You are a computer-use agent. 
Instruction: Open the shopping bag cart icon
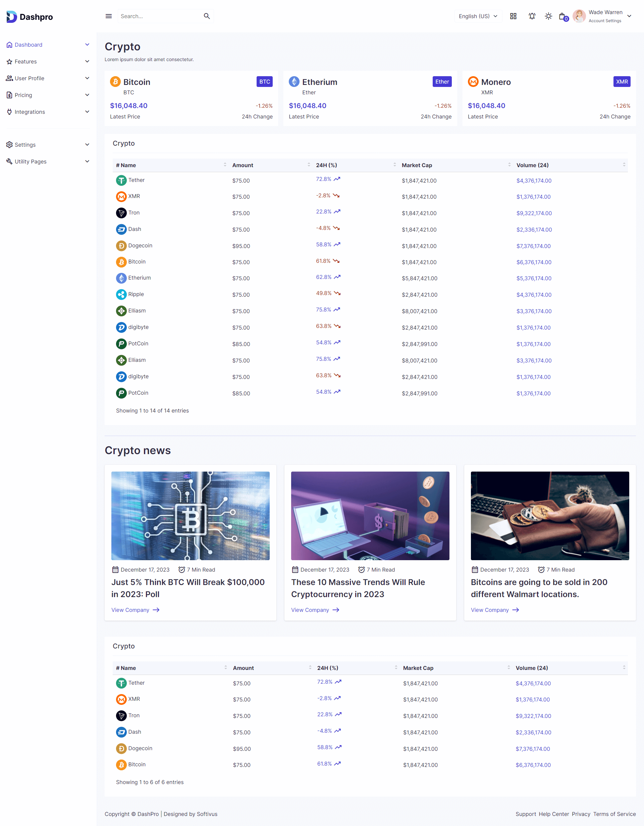562,16
